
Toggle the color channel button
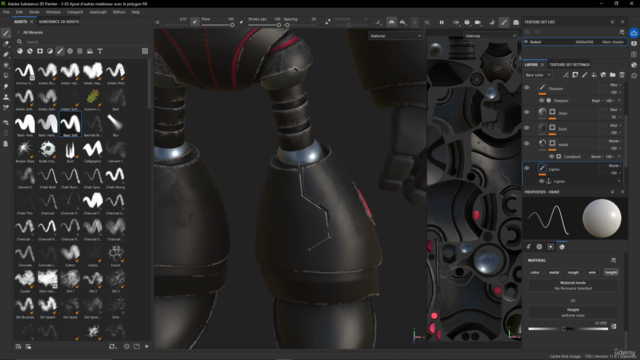pos(535,272)
